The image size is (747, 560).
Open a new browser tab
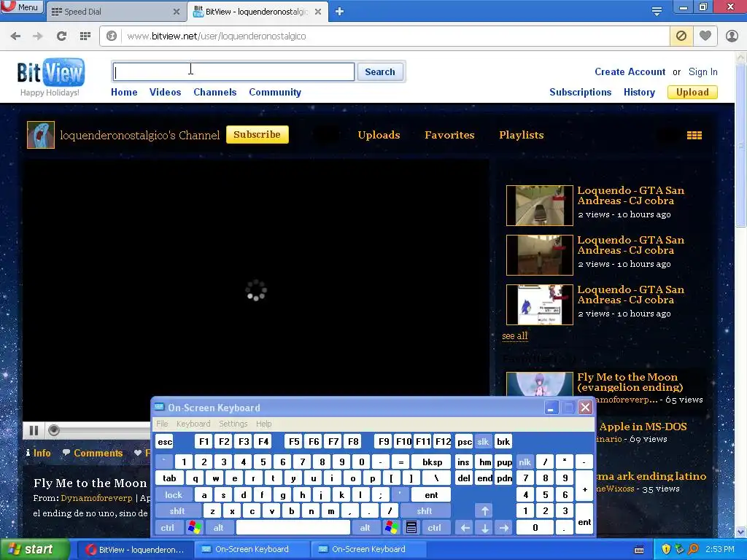pos(339,12)
